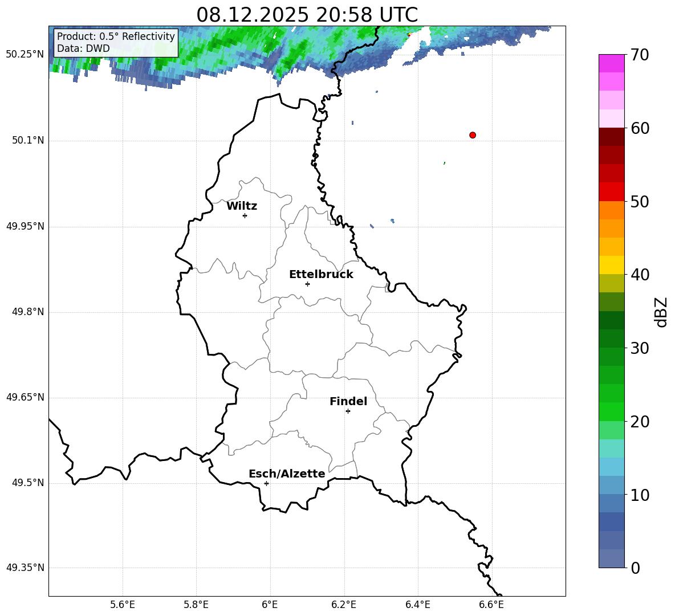Click the '50.25°N' latitude label

pos(25,55)
